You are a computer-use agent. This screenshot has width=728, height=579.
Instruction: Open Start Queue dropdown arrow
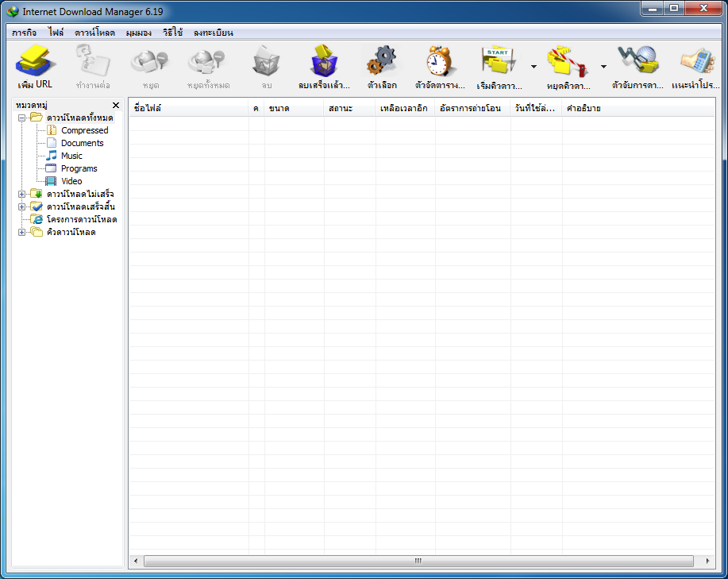(x=534, y=67)
